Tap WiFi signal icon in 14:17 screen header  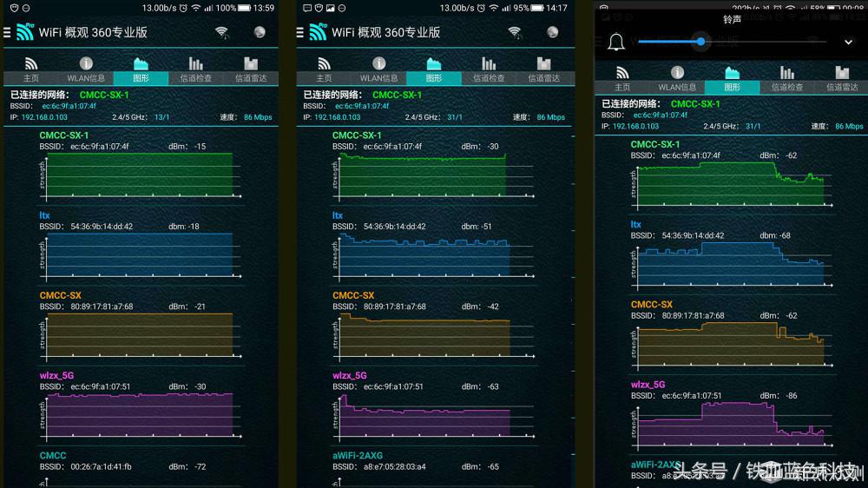coord(515,33)
